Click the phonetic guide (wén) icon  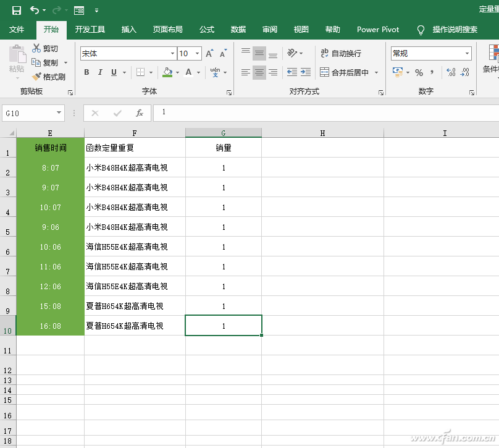click(215, 72)
